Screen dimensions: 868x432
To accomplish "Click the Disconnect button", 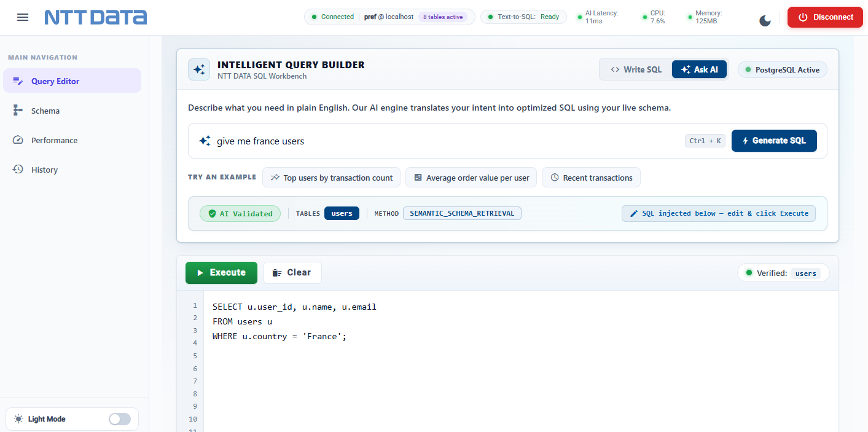I will [825, 17].
